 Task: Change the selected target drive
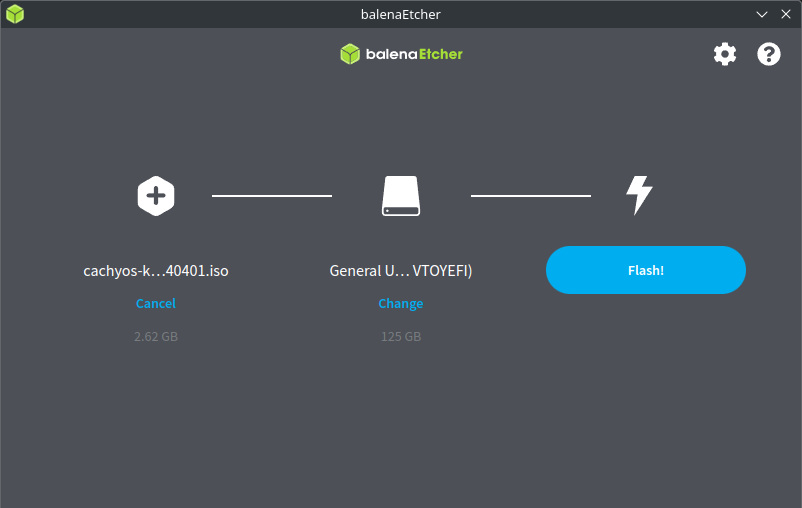click(401, 303)
